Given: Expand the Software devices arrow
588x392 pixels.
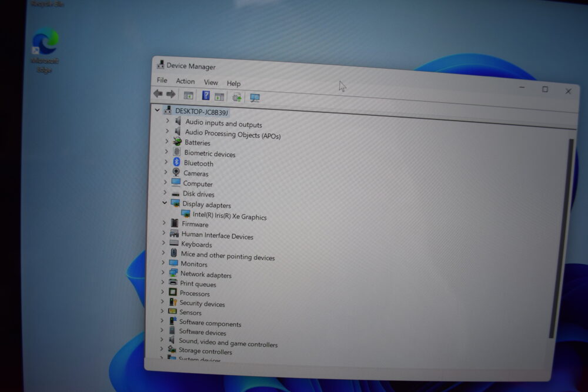Looking at the screenshot, I should click(162, 330).
